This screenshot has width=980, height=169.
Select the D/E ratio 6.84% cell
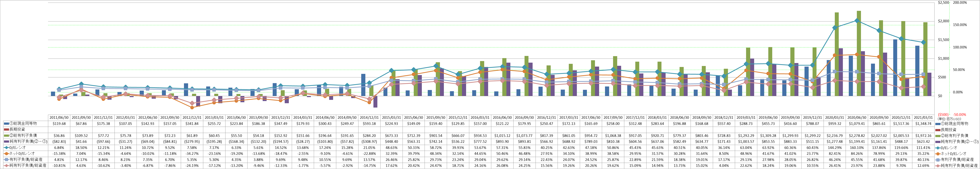click(59, 148)
